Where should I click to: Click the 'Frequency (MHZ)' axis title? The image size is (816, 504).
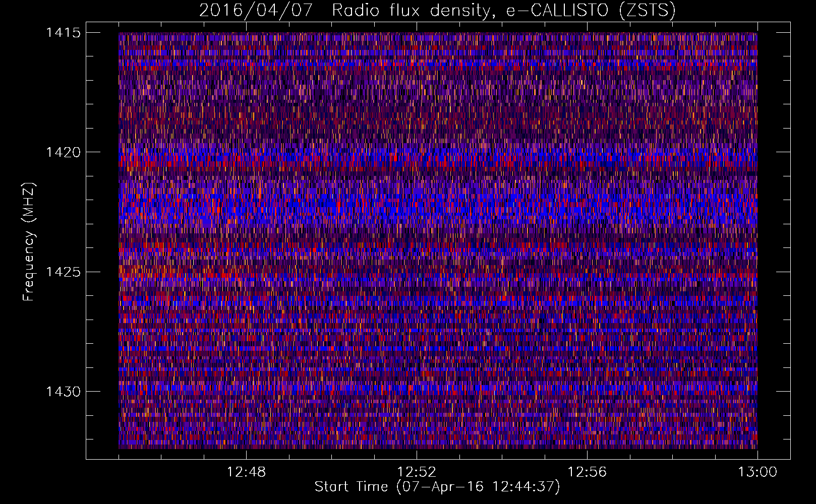click(29, 242)
